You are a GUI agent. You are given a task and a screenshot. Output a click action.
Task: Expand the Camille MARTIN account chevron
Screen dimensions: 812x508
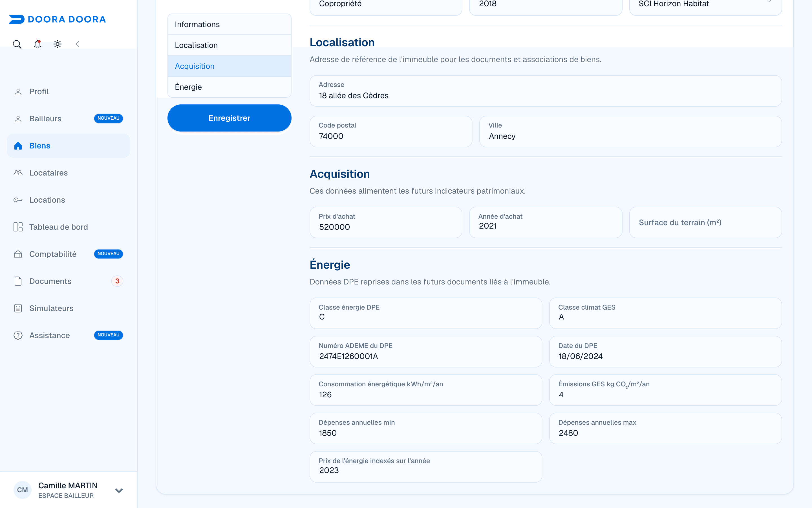[119, 491]
